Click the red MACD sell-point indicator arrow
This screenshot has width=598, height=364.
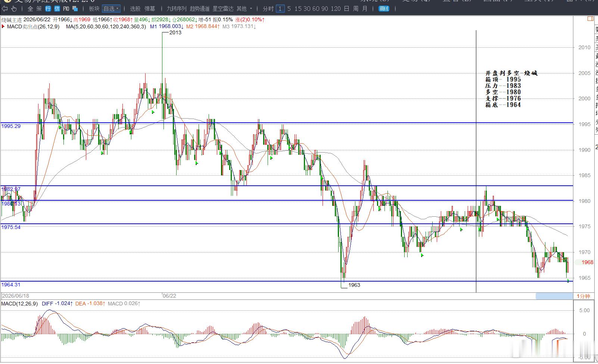pyautogui.click(x=3, y=26)
